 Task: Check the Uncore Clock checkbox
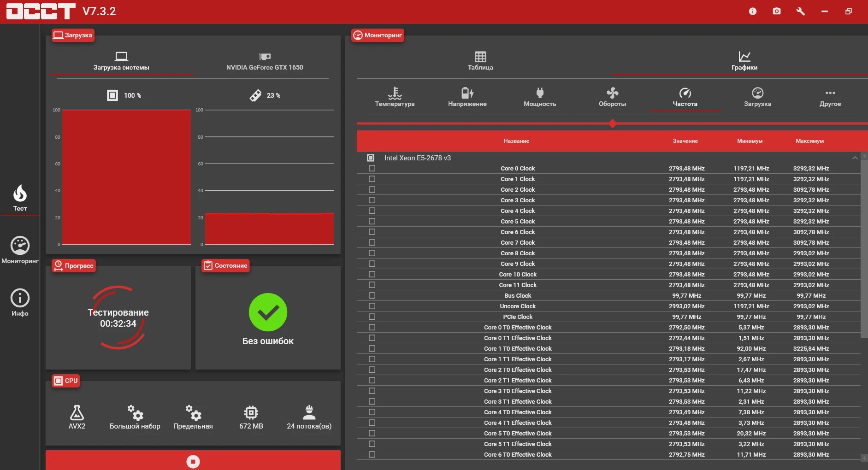[372, 306]
